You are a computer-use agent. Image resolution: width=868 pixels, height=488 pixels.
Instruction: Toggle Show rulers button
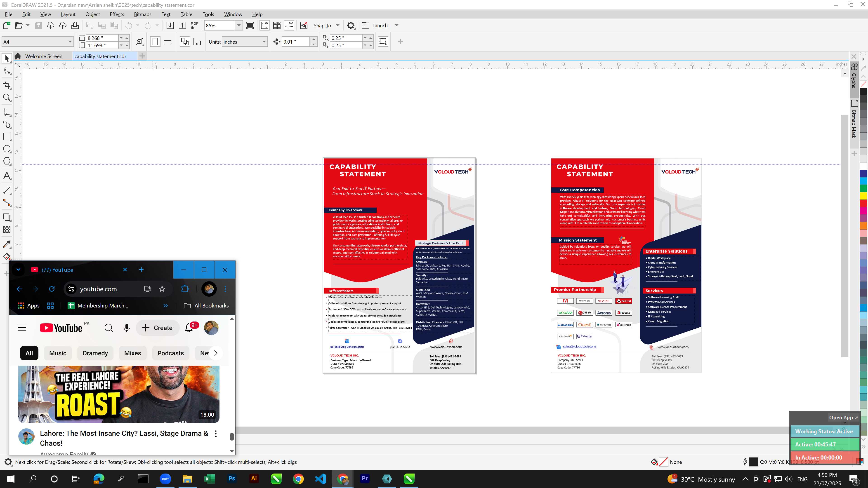pos(265,25)
